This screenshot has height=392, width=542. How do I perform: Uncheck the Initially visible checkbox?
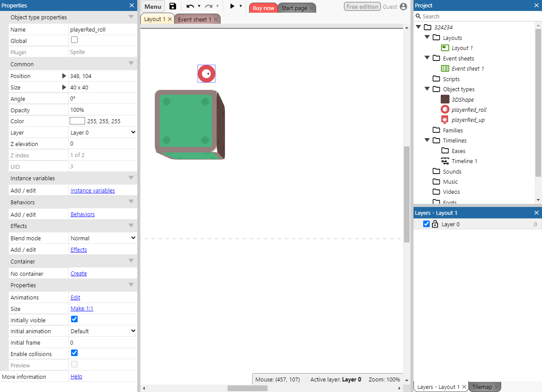(x=74, y=319)
